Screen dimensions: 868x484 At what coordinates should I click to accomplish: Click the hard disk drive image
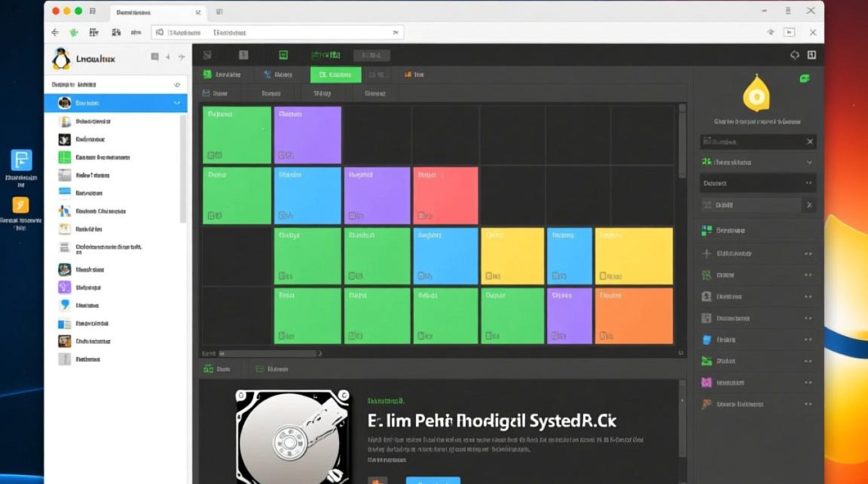click(x=293, y=437)
